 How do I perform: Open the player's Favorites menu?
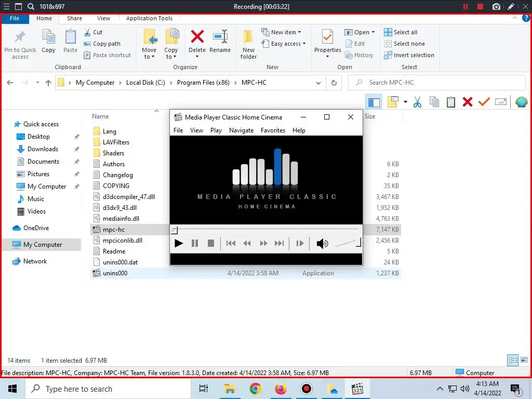pyautogui.click(x=273, y=130)
